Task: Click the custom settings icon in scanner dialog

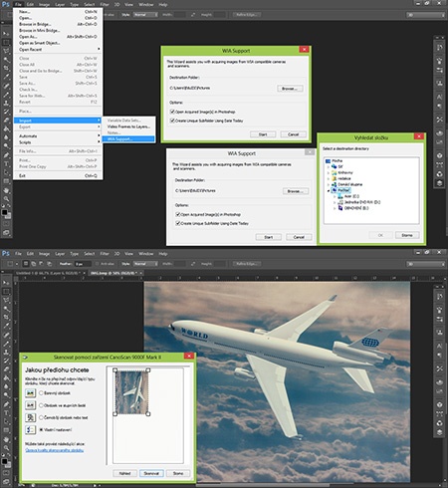Action: 30,429
